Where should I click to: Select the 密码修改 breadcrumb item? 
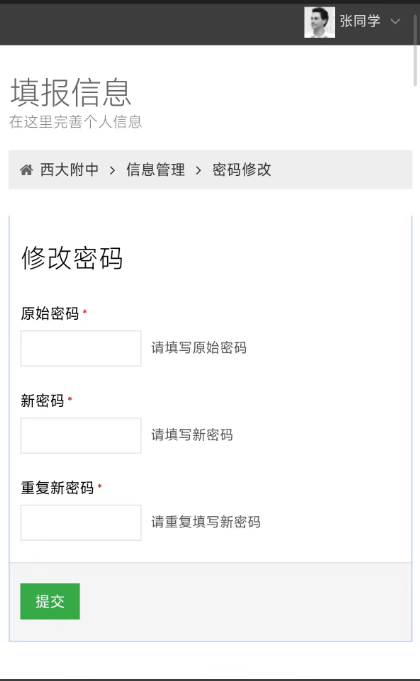(241, 170)
